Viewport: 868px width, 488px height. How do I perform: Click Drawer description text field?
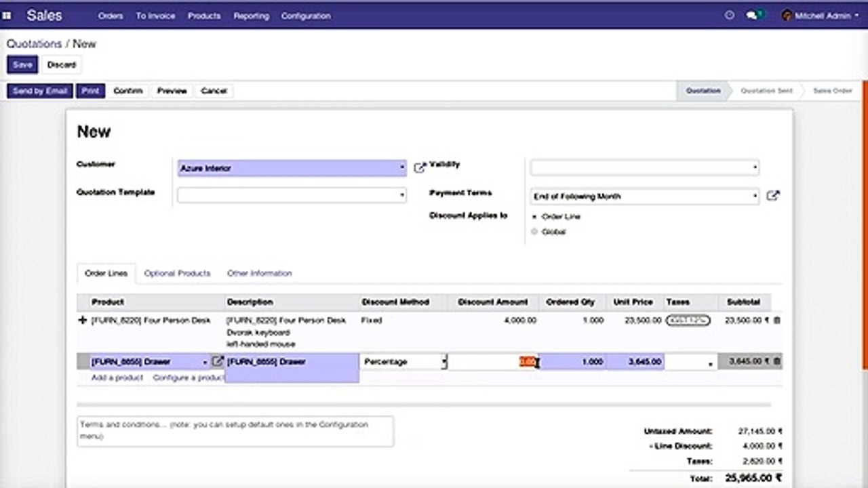coord(292,368)
